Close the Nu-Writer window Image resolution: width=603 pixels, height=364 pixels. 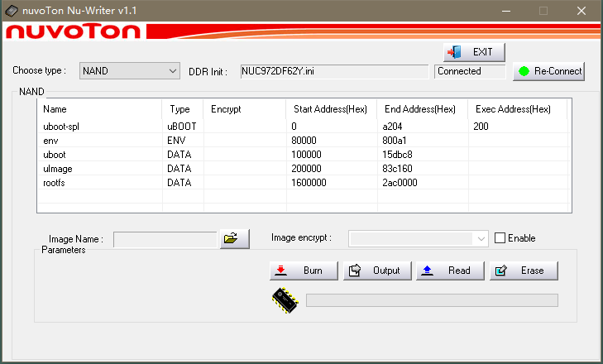581,11
